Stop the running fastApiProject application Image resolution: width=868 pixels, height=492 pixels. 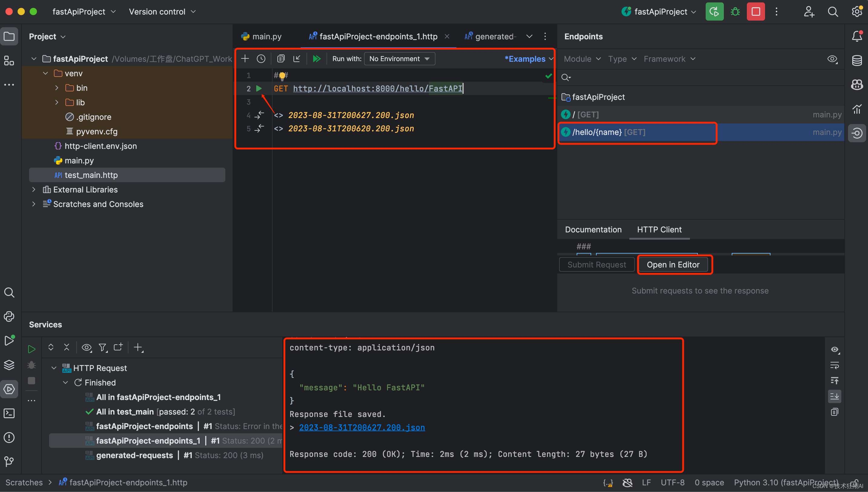[x=756, y=12]
